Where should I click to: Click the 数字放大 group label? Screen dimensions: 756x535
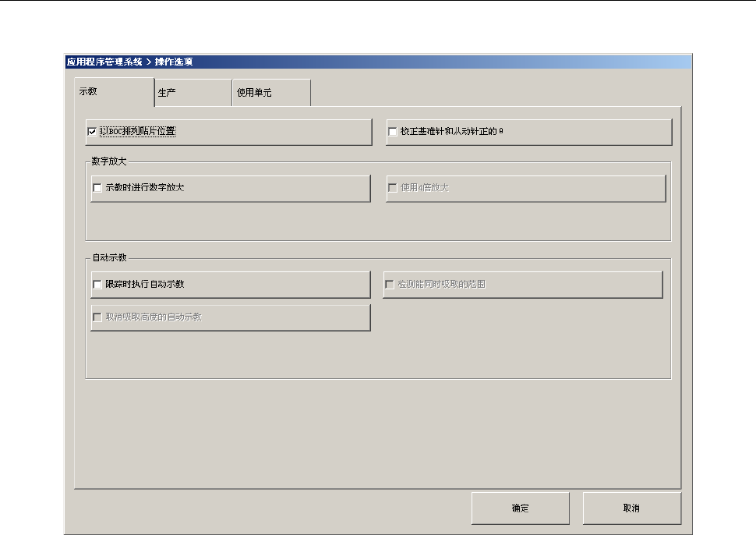pos(109,161)
